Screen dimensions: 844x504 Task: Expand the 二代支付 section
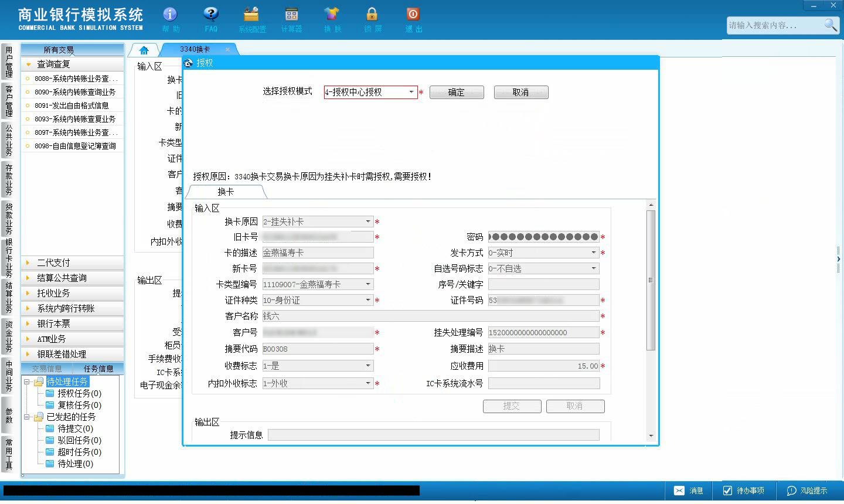[x=73, y=263]
